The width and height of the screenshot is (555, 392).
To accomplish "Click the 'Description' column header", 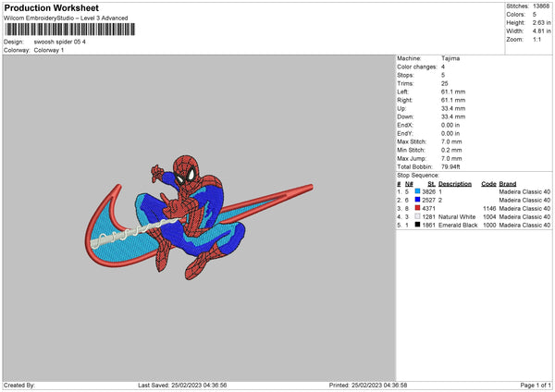I will click(455, 184).
